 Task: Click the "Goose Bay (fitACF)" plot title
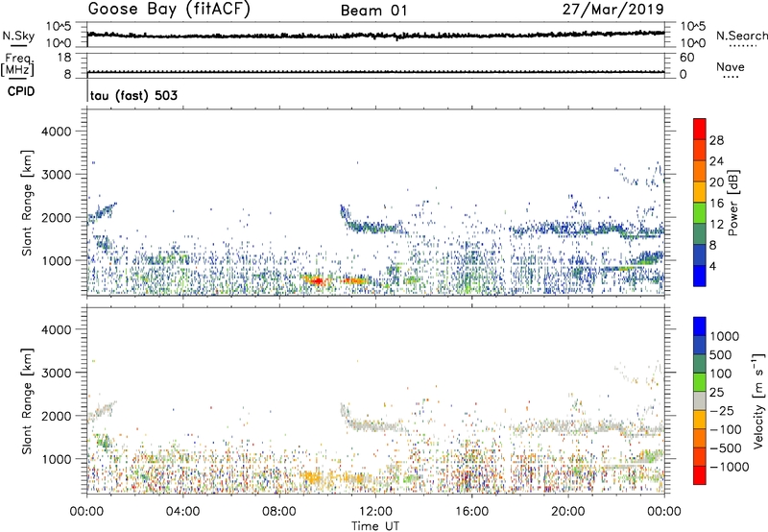(x=169, y=10)
